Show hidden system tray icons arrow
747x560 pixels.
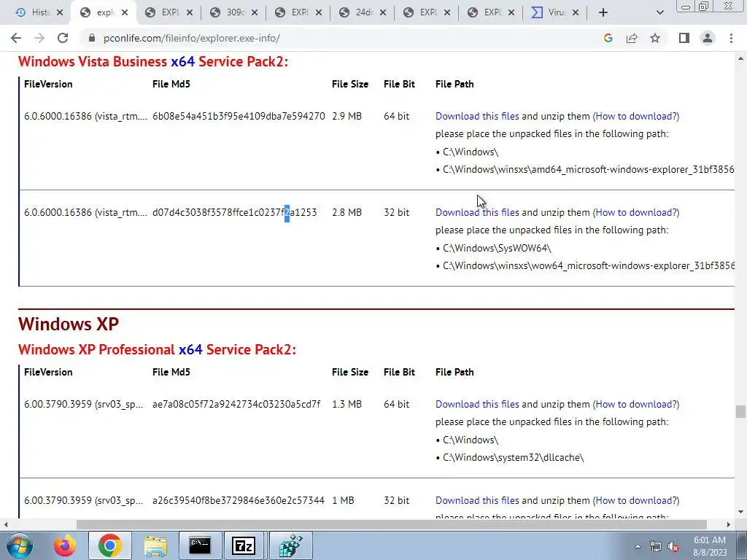(638, 546)
